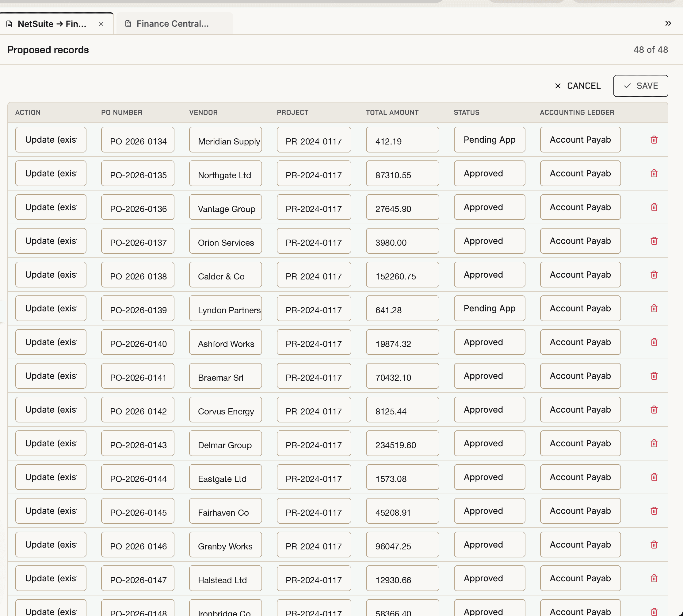The height and width of the screenshot is (616, 683).
Task: Open Accounting Ledger dropdown for Vantage Group row
Action: pos(580,207)
